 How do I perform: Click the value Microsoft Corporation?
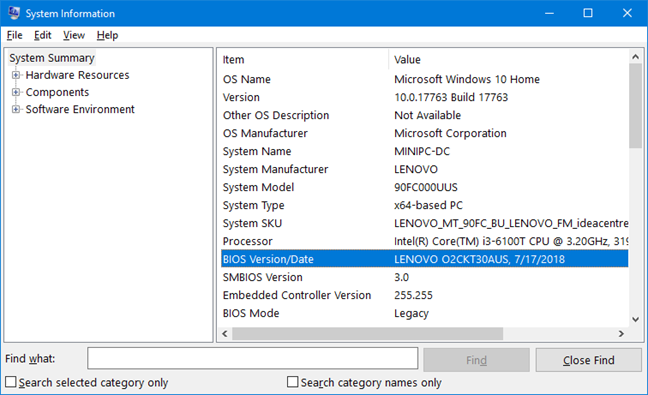click(450, 133)
